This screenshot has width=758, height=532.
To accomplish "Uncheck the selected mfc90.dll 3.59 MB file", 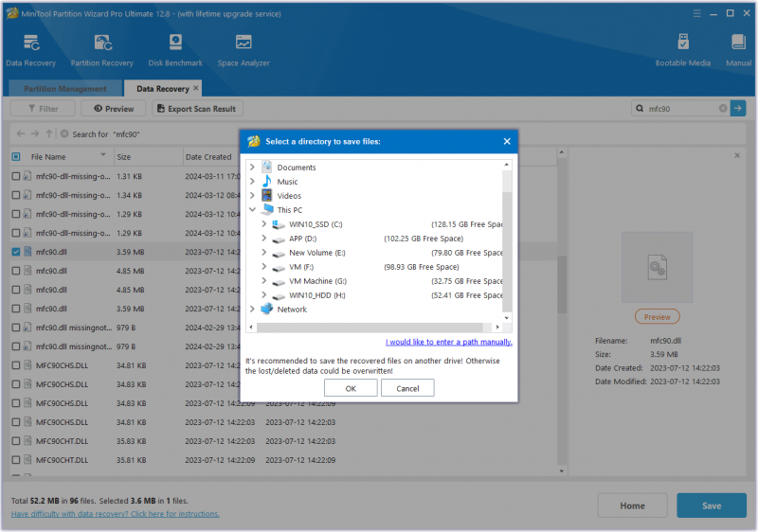I will [16, 252].
